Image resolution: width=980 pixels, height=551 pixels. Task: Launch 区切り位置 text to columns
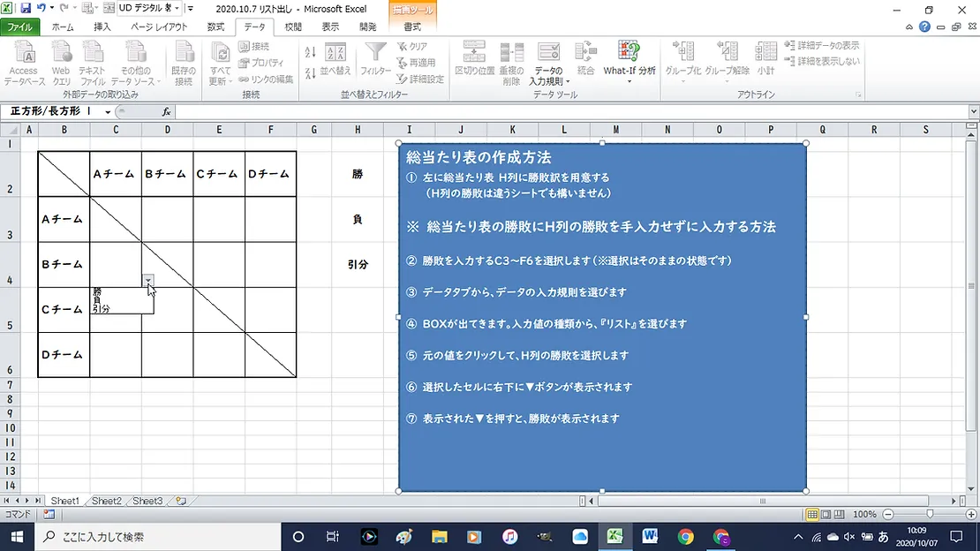(474, 62)
